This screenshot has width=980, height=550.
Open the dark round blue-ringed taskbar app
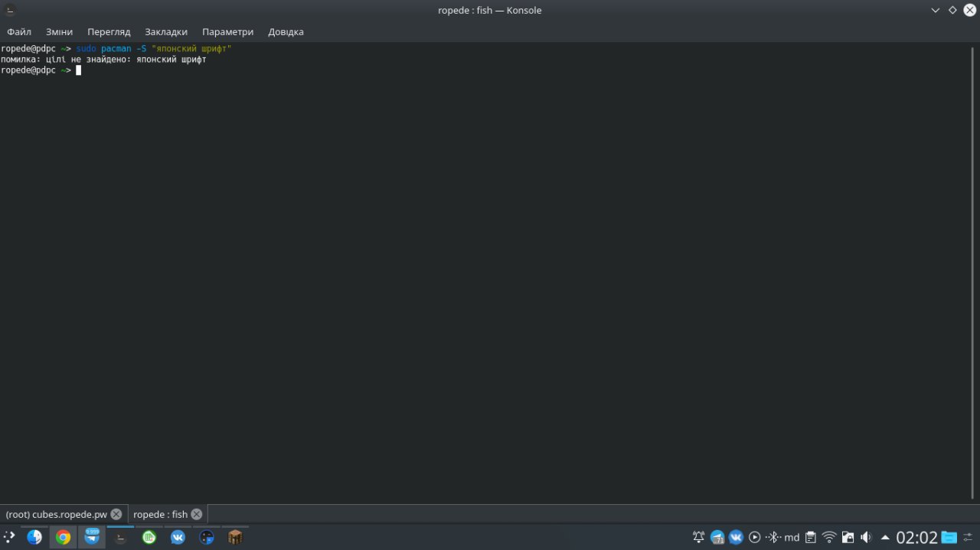tap(207, 537)
